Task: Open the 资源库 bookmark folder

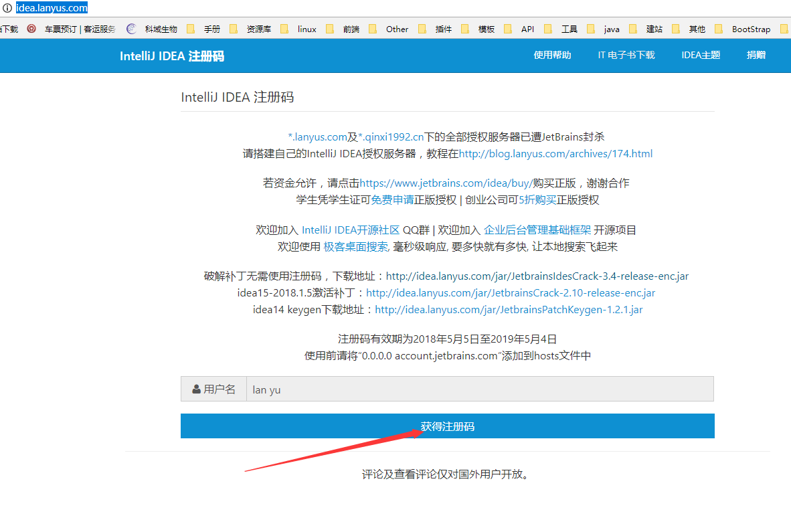Action: coord(250,29)
